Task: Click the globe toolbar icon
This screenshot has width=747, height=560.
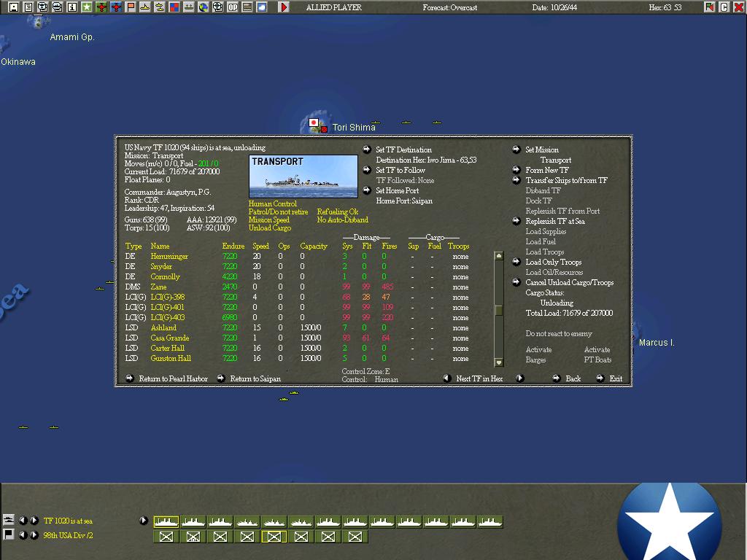Action: tap(204, 7)
